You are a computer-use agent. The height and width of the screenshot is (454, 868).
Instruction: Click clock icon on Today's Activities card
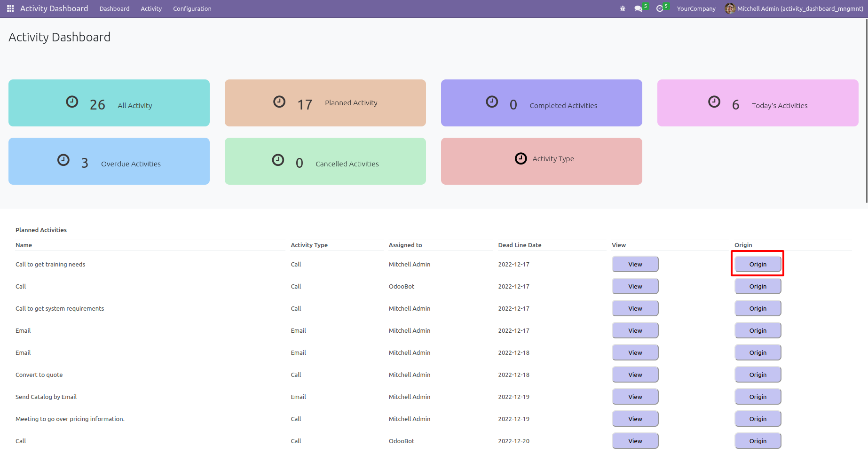(714, 102)
